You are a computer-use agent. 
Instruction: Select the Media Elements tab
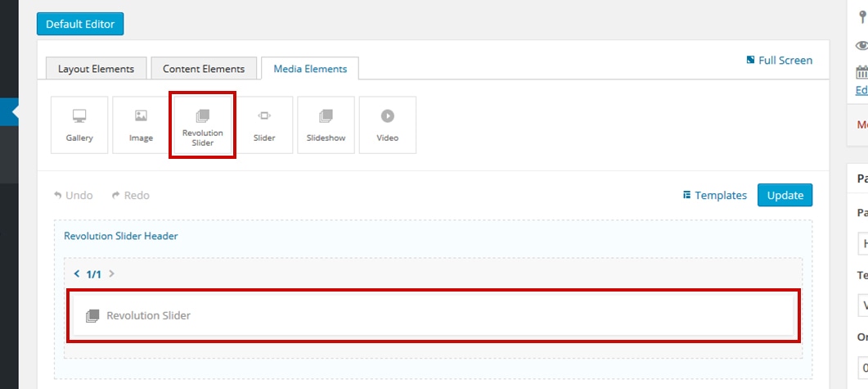click(x=310, y=69)
